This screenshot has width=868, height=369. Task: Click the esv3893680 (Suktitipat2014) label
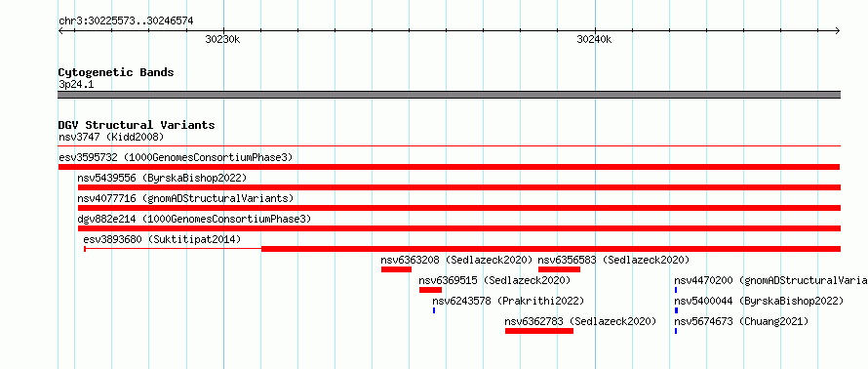pos(162,239)
